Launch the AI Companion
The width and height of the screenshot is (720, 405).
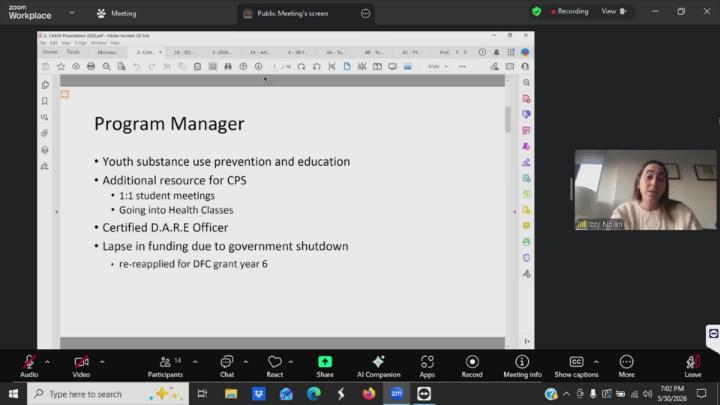tap(378, 364)
